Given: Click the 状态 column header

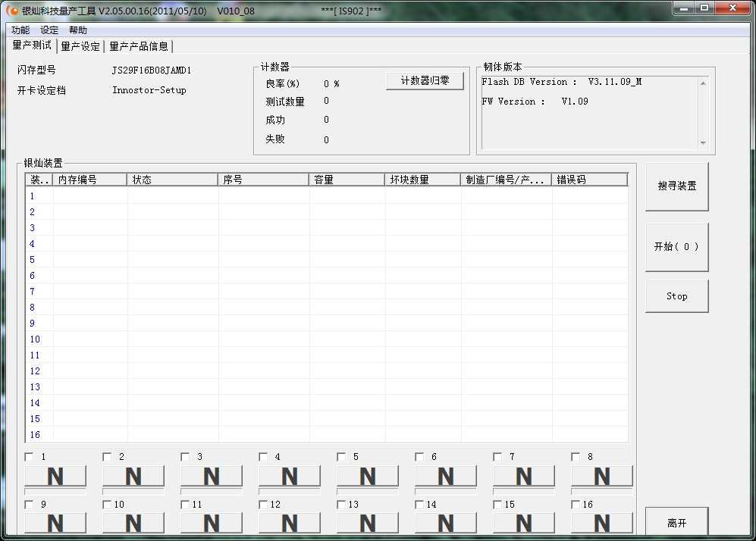Looking at the screenshot, I should tap(172, 180).
